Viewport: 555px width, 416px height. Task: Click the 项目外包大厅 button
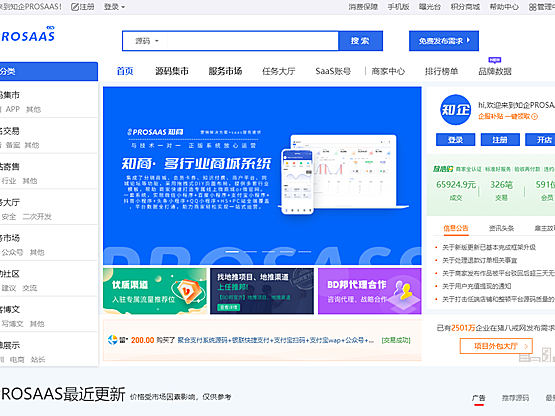coord(496,346)
